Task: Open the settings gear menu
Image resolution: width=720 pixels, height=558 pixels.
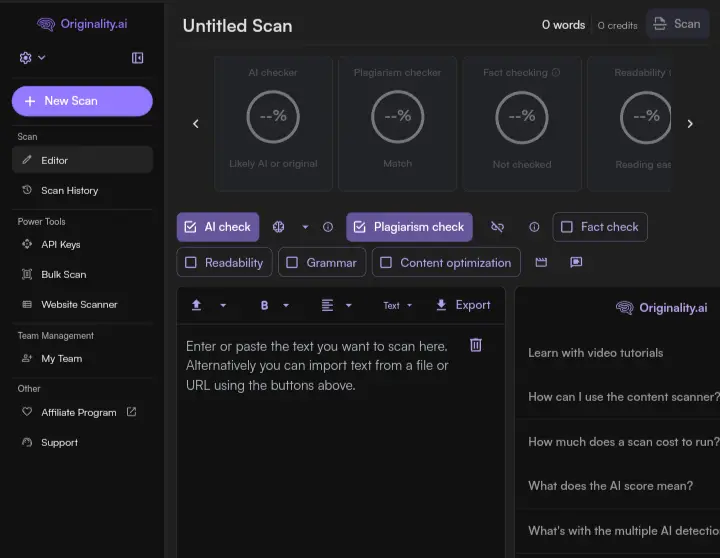Action: click(x=25, y=58)
